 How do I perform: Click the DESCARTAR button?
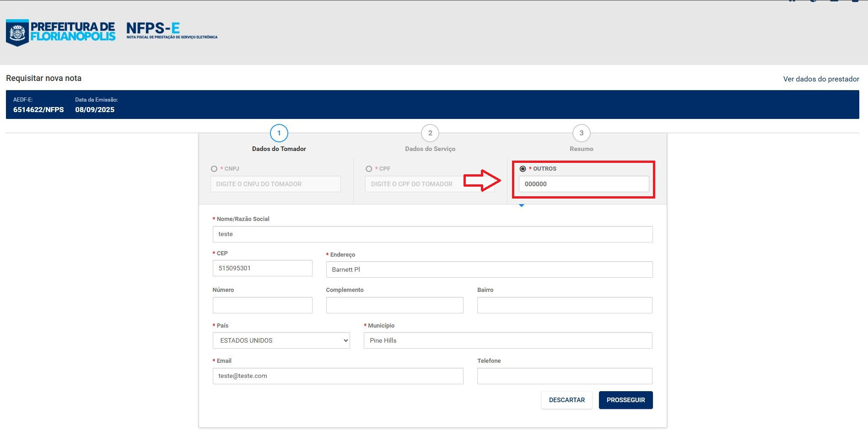[566, 400]
